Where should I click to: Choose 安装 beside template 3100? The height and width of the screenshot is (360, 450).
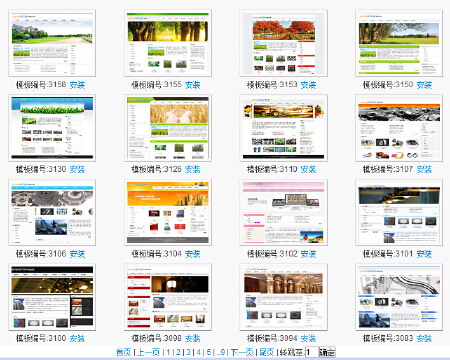point(77,338)
